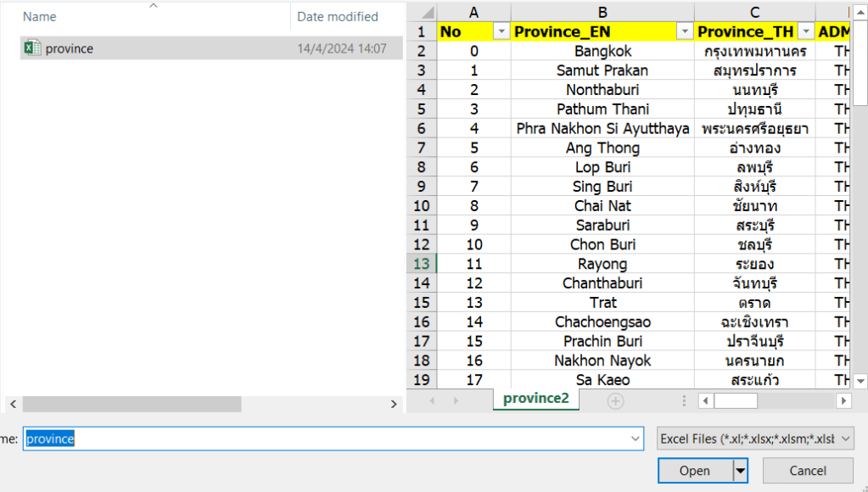Open the No column filter dropdown
The height and width of the screenshot is (492, 868).
point(501,31)
